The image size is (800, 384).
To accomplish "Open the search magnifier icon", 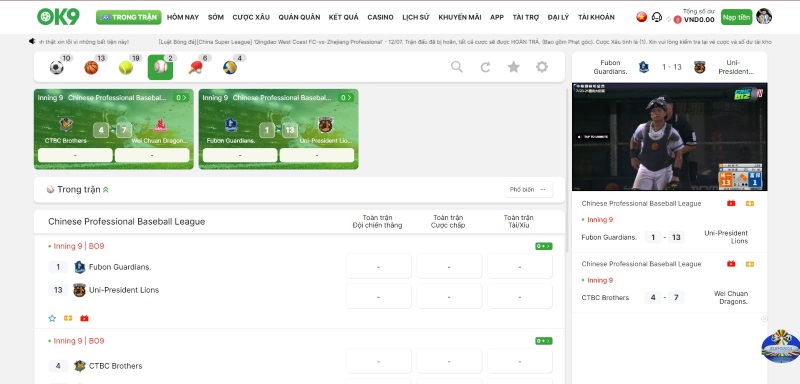I will 457,67.
